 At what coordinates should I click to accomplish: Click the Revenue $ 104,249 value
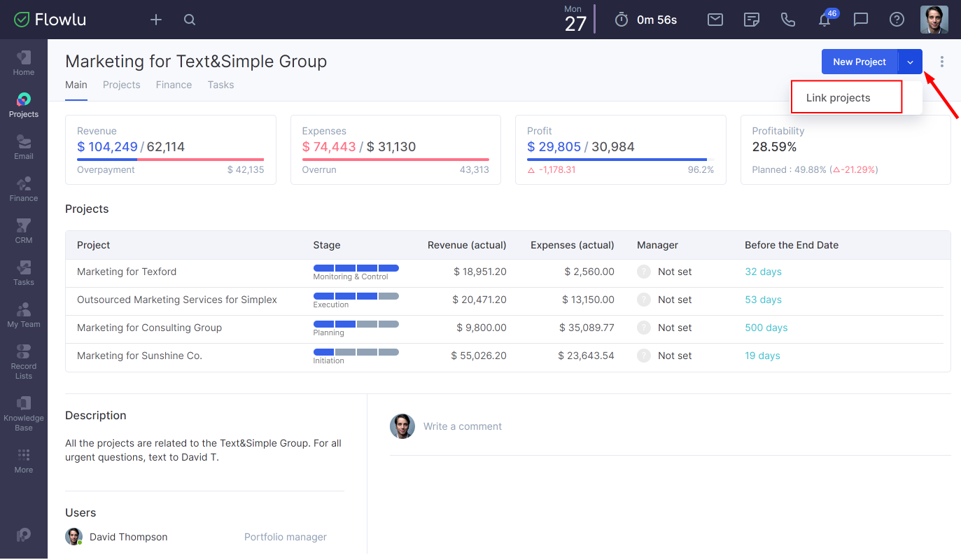[x=107, y=147]
